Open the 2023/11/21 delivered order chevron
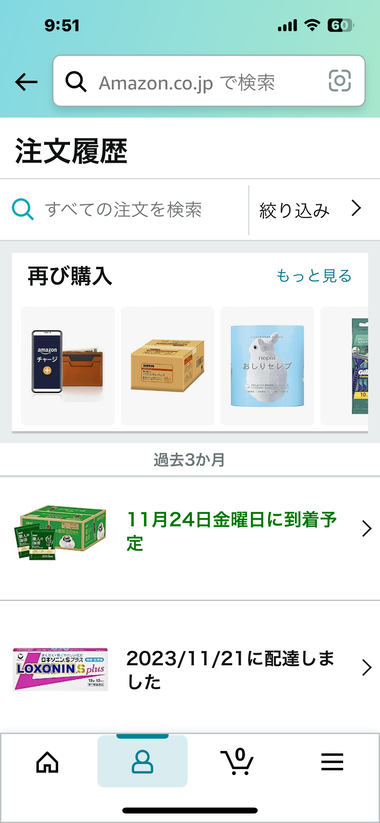The height and width of the screenshot is (823, 380). point(367,668)
